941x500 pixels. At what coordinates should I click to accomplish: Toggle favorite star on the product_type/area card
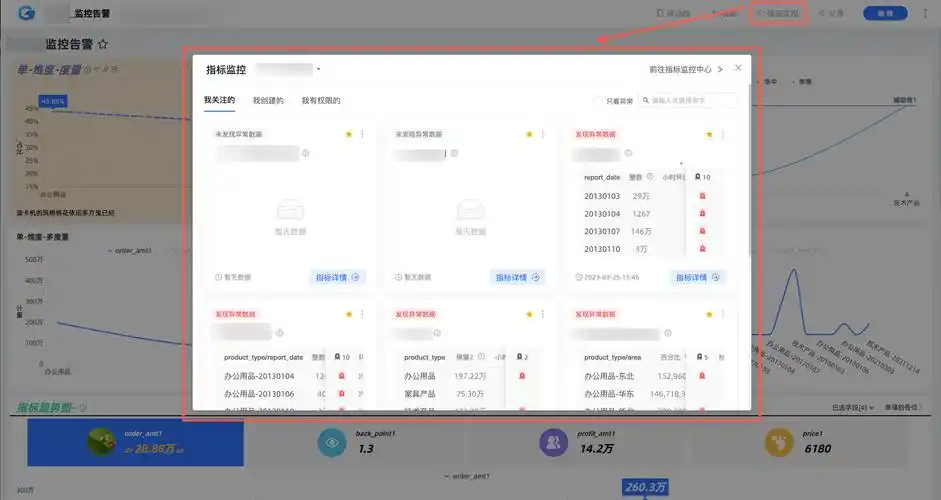pyautogui.click(x=709, y=314)
